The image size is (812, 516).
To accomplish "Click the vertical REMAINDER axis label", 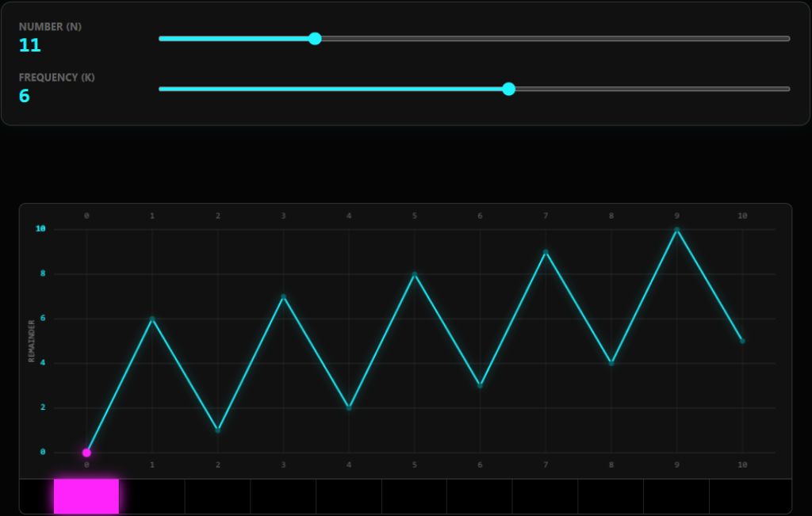I will (32, 341).
